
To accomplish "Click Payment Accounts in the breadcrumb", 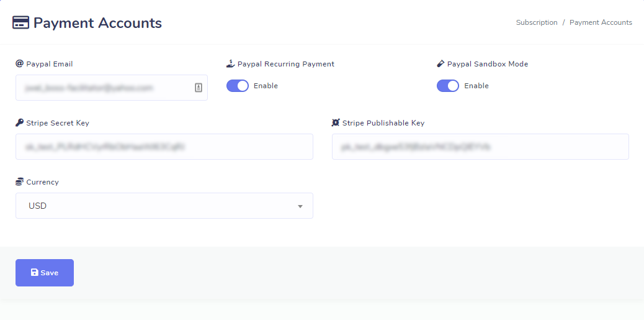I will (x=601, y=22).
